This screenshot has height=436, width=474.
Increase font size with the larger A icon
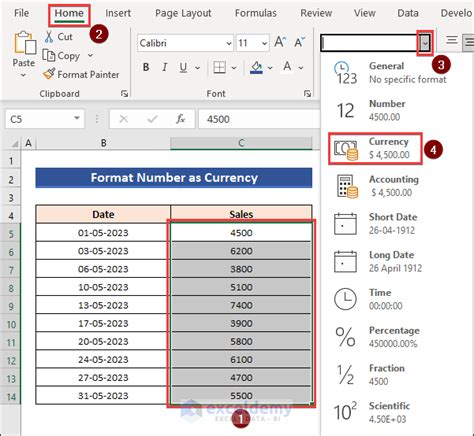pos(280,42)
